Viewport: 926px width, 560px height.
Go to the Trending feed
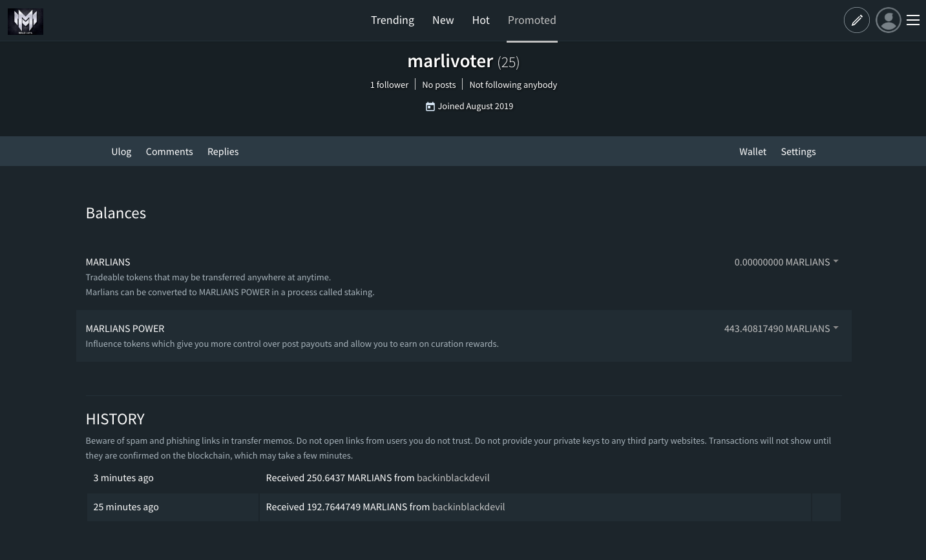(x=392, y=20)
